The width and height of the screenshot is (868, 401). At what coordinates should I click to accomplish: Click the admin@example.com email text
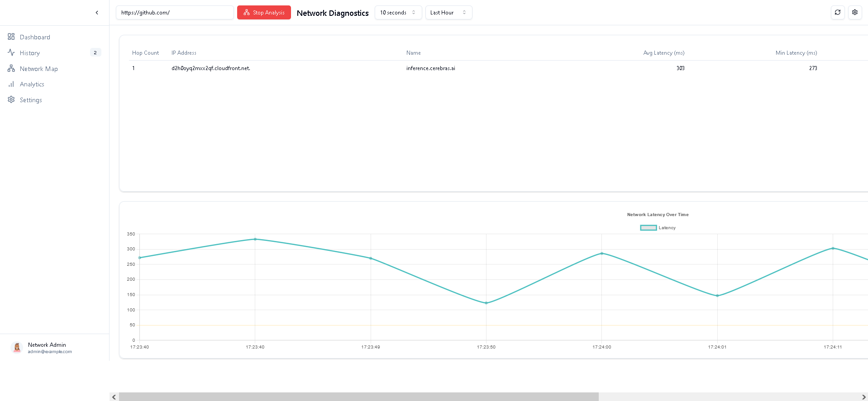[50, 352]
